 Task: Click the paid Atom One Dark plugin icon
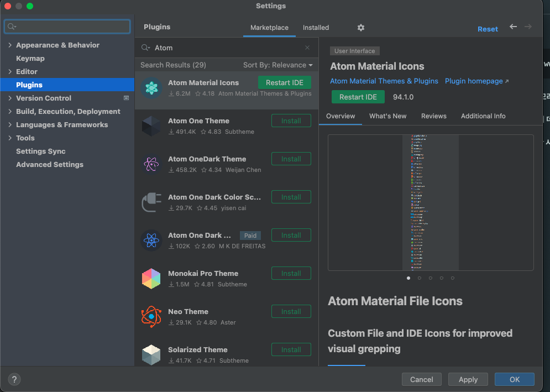(151, 241)
